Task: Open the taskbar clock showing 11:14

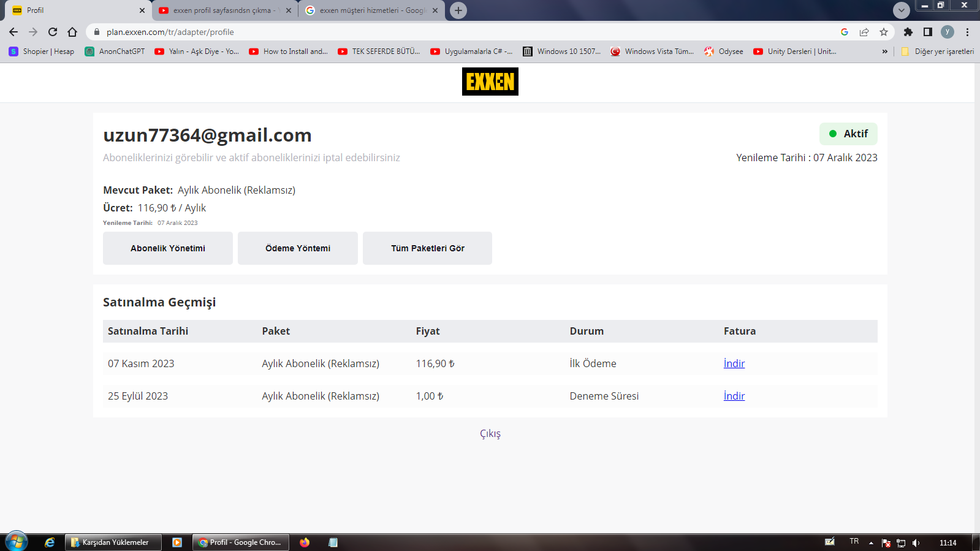Action: click(x=948, y=542)
